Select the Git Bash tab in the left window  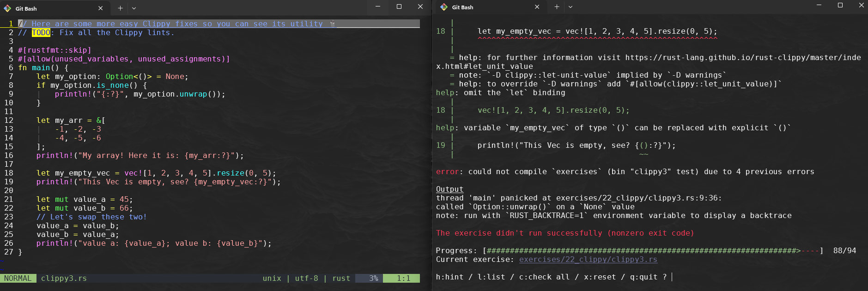(51, 8)
